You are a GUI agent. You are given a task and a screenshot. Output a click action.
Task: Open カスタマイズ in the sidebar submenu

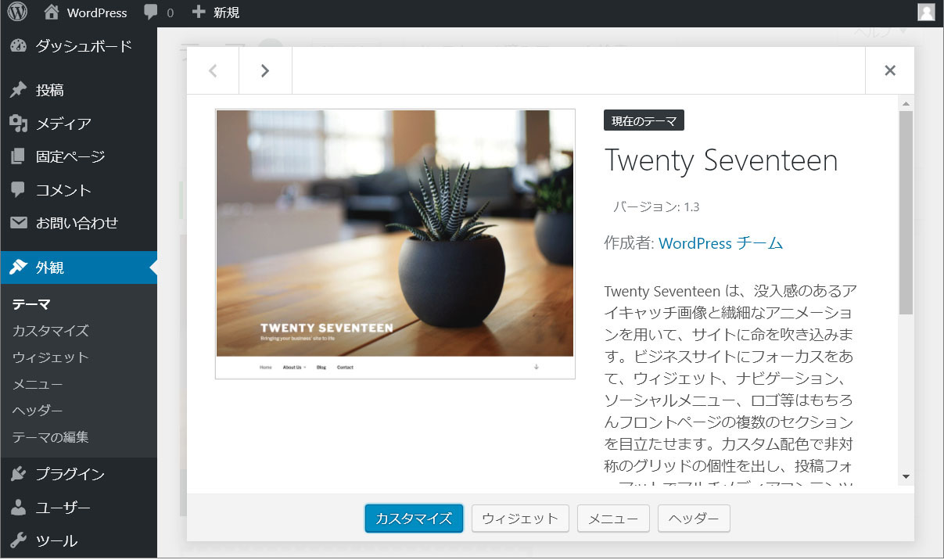point(51,331)
